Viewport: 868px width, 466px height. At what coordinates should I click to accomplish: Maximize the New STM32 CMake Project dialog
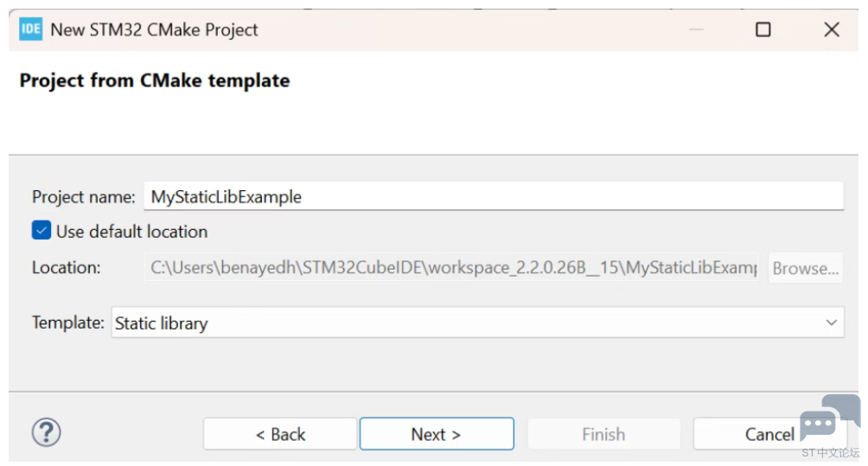763,29
